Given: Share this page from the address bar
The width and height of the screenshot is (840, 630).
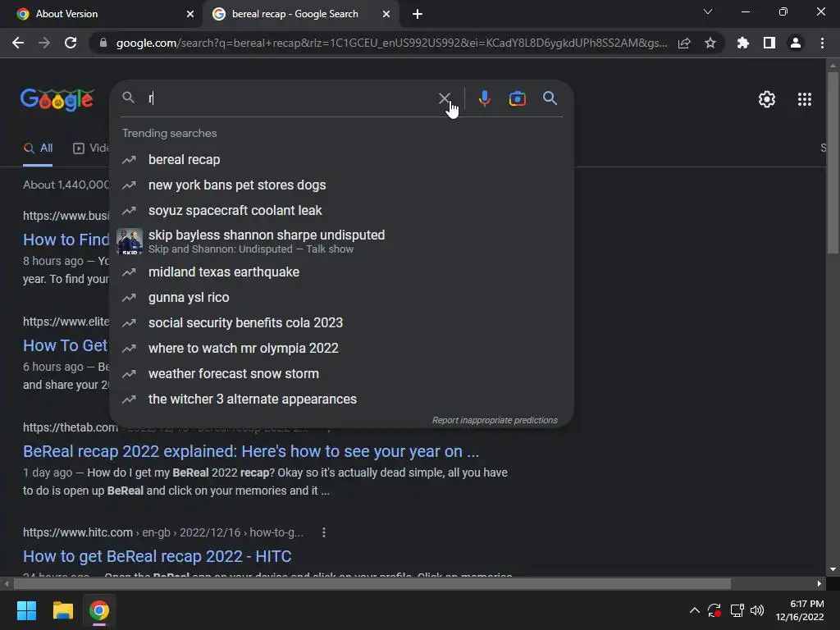Looking at the screenshot, I should (x=684, y=43).
